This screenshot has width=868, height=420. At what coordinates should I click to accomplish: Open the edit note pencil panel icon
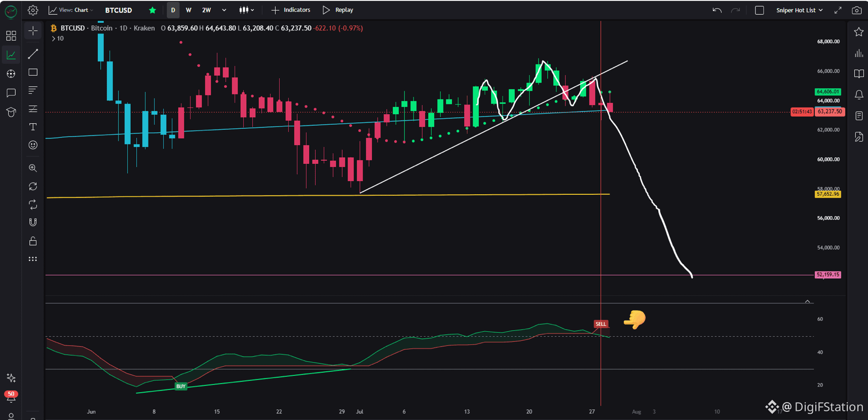click(859, 136)
